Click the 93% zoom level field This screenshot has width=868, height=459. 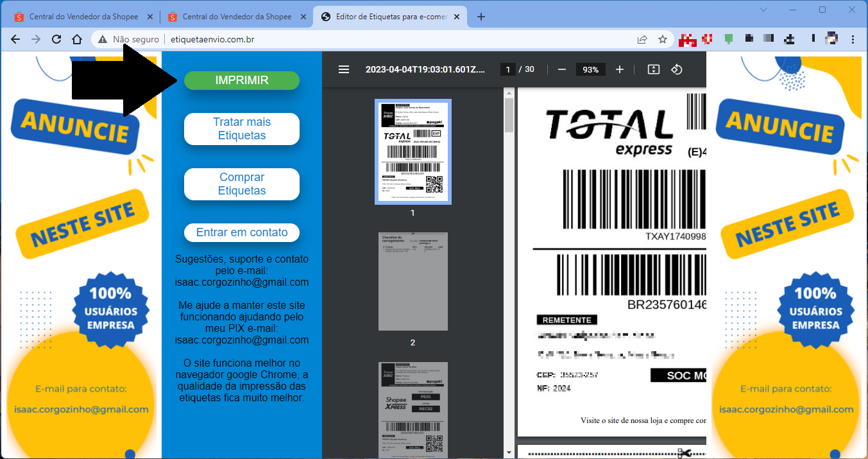coord(591,69)
